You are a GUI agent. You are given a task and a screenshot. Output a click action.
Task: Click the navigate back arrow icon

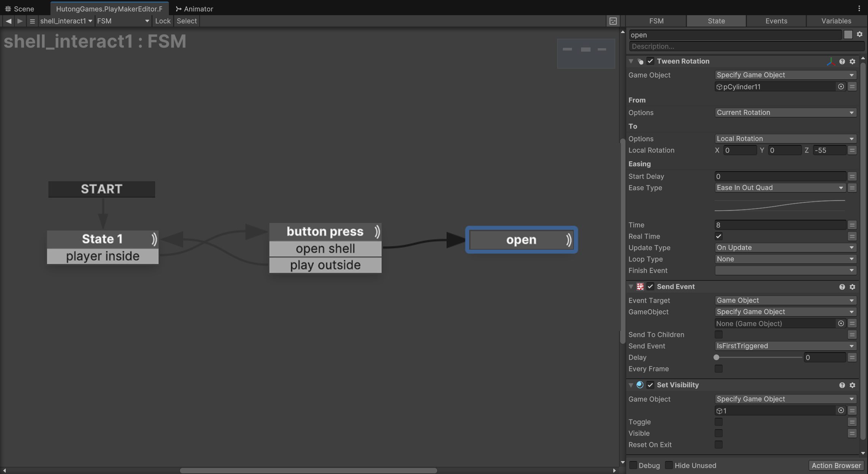click(x=8, y=21)
